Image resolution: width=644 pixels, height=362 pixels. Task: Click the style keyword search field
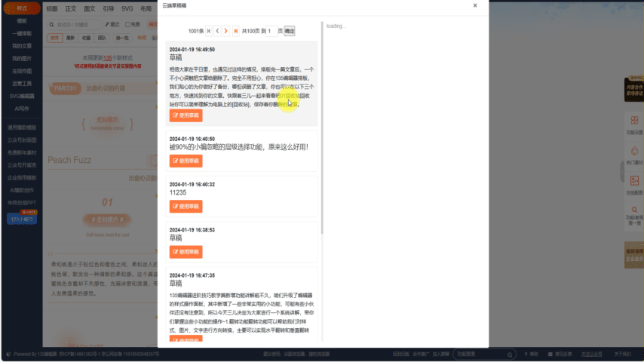coord(75,25)
